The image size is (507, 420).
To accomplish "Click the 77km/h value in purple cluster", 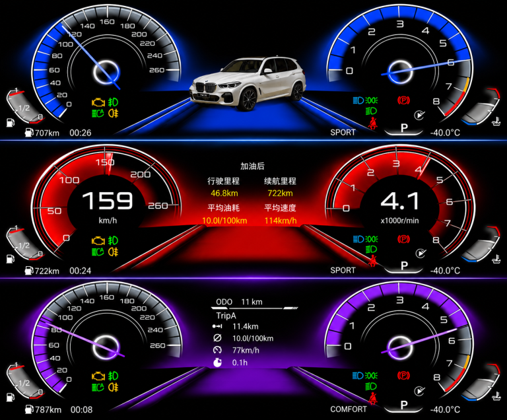I will tap(246, 350).
